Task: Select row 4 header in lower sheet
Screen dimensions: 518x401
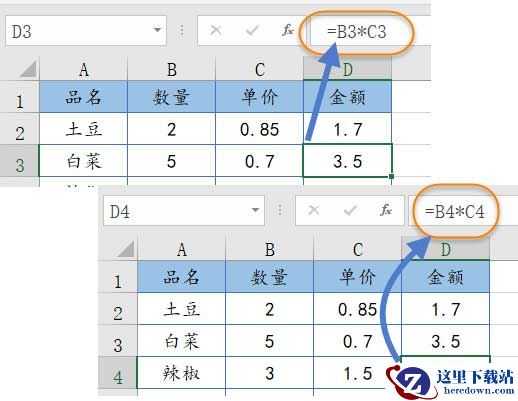Action: click(x=117, y=373)
